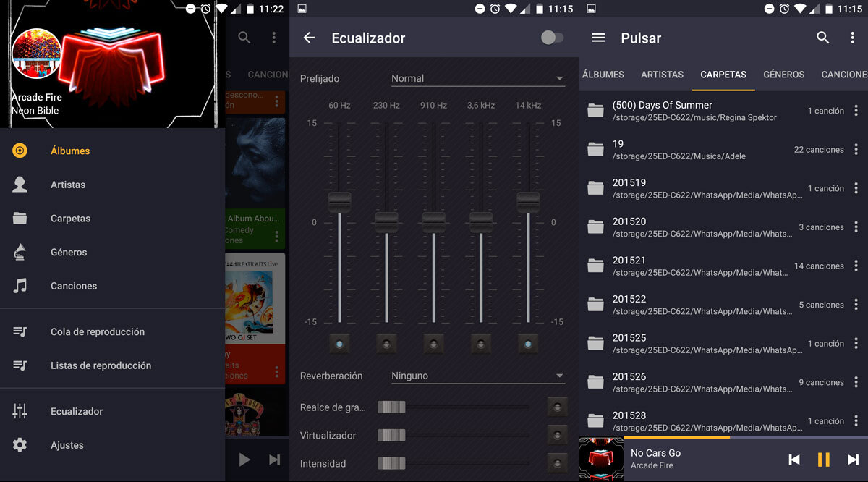Switch to the ARTISTAS tab
Viewport: 868px width, 482px height.
click(662, 75)
